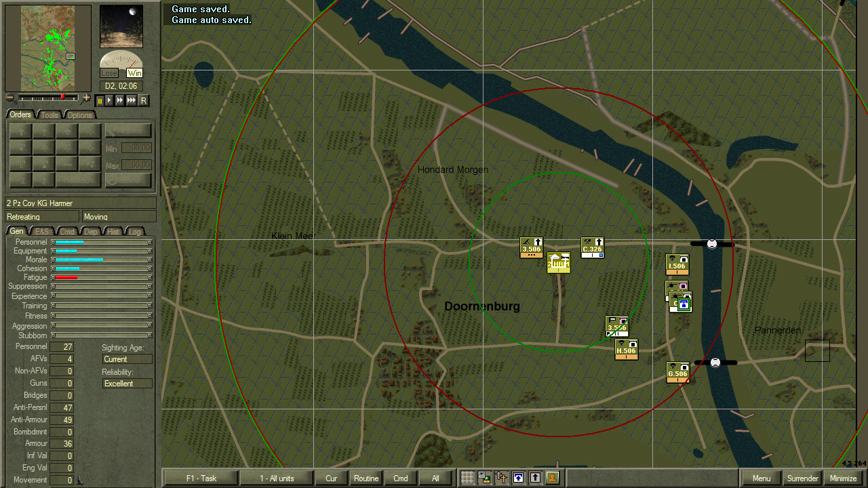
Task: Click the Cancel order button
Action: (x=128, y=180)
